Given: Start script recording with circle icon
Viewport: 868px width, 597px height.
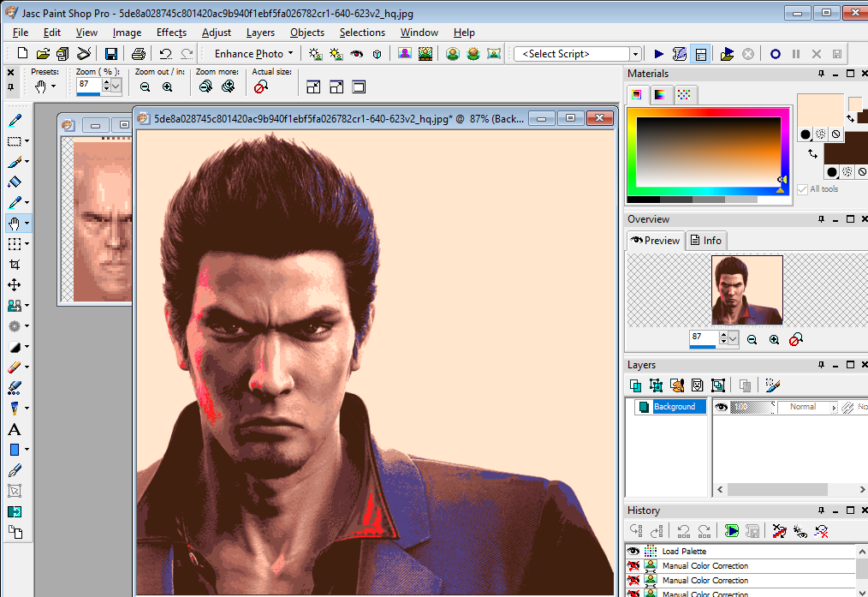Looking at the screenshot, I should coord(775,54).
